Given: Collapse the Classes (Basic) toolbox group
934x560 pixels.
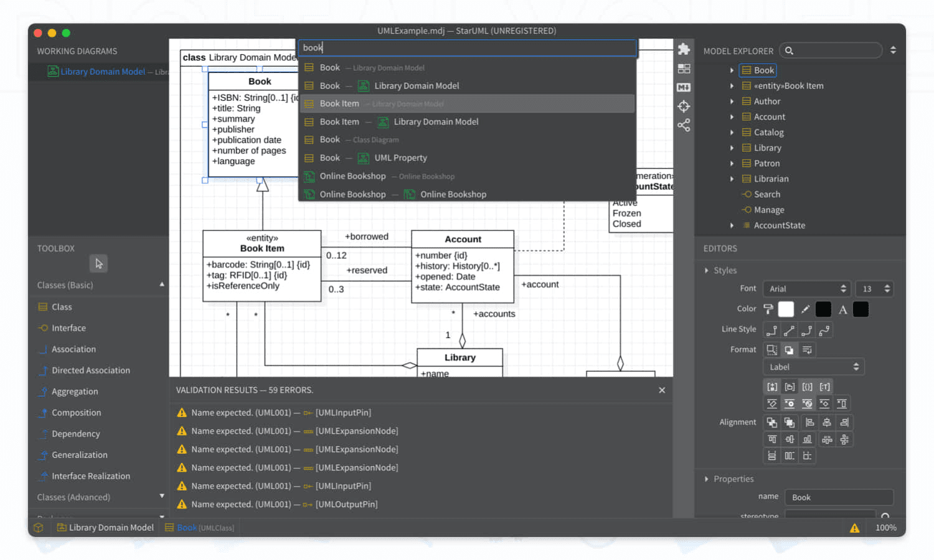Looking at the screenshot, I should click(x=162, y=284).
